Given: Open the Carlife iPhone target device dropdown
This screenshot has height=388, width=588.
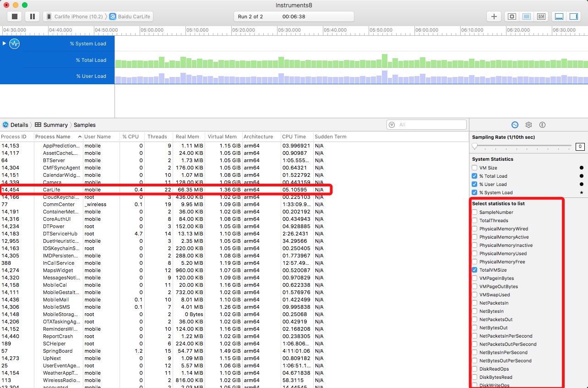Looking at the screenshot, I should point(73,16).
